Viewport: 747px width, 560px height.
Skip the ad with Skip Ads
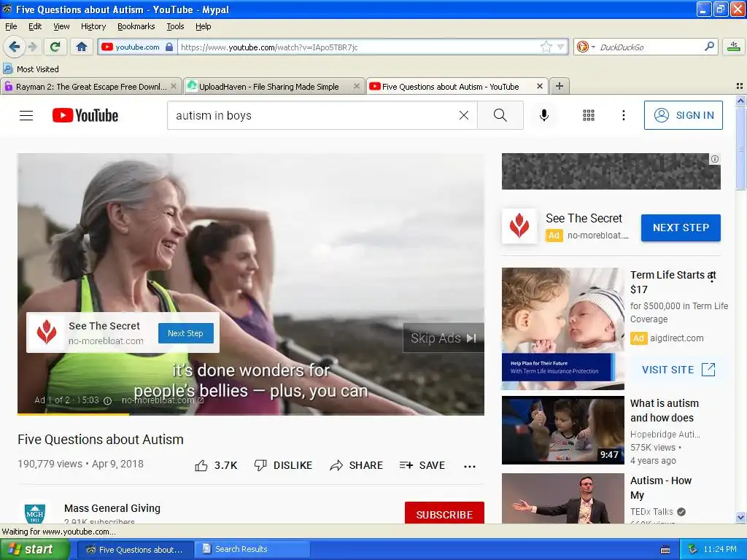pyautogui.click(x=444, y=338)
